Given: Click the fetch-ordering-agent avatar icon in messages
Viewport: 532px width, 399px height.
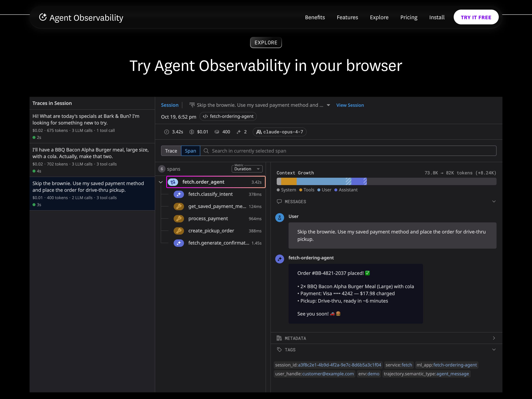Looking at the screenshot, I should click(279, 259).
